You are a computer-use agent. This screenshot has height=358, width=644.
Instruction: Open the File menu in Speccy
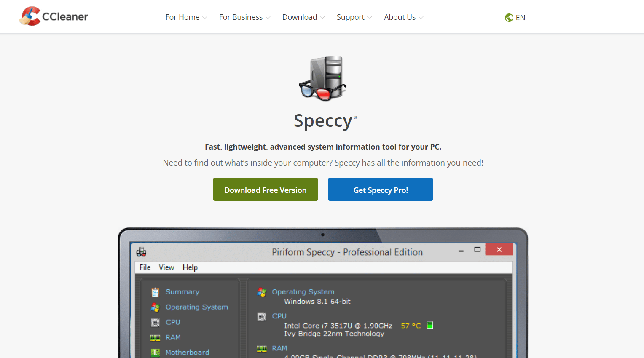pos(145,267)
